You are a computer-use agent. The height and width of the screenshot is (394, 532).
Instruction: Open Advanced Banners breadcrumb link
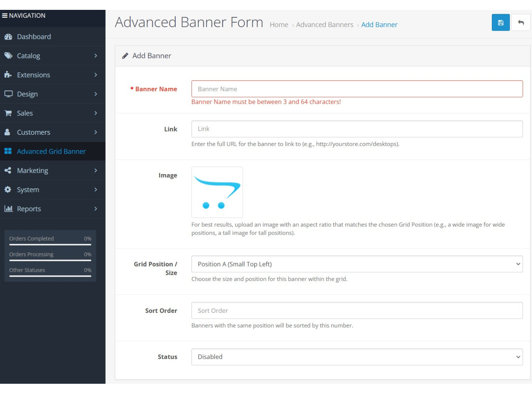324,25
